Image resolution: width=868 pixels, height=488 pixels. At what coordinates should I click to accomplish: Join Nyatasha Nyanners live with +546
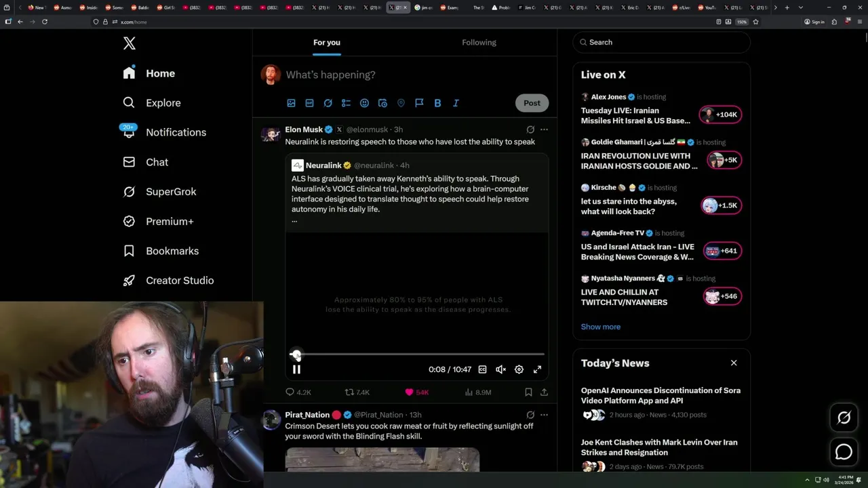pyautogui.click(x=722, y=296)
